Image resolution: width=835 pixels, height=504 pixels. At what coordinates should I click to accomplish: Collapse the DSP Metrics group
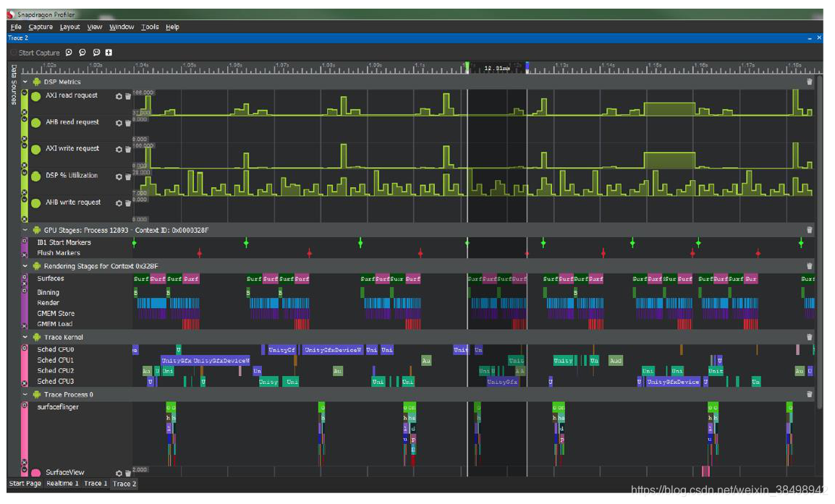25,82
